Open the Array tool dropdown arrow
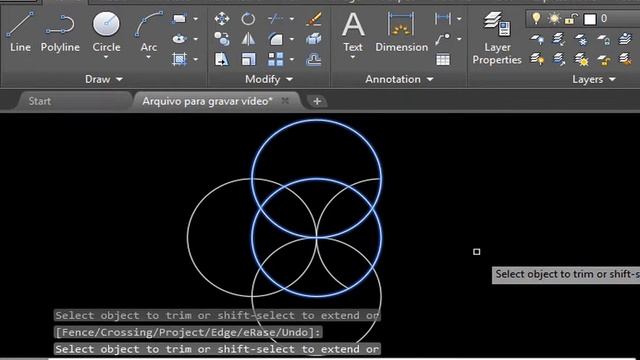640x360 pixels. (x=291, y=60)
